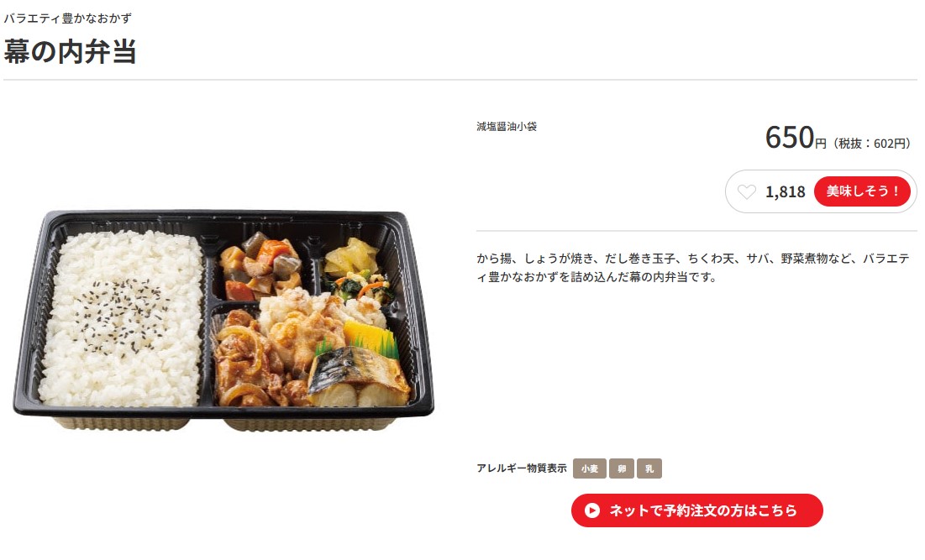Click the バラエティ豊かなおかず subtitle
This screenshot has width=925, height=560.
click(x=68, y=18)
